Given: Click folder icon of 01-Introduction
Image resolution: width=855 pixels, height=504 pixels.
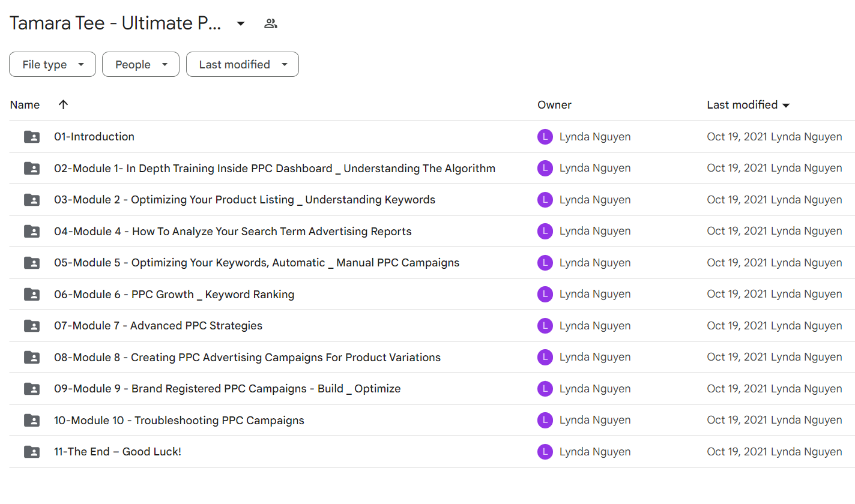Looking at the screenshot, I should click(x=32, y=137).
